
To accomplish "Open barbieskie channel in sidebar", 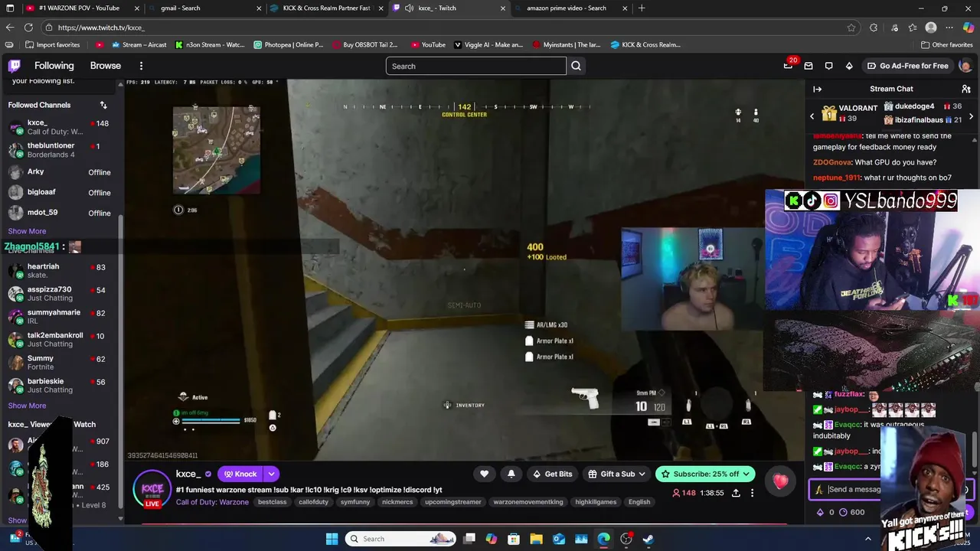I will coord(60,386).
